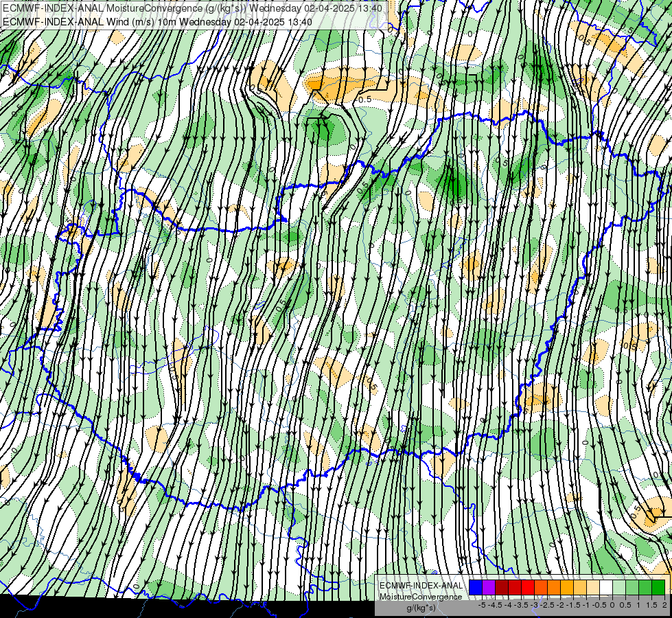Screen dimensions: 672x618
Task: Click the lightest green swatch for 0.5 to 1
Action: 619,587
